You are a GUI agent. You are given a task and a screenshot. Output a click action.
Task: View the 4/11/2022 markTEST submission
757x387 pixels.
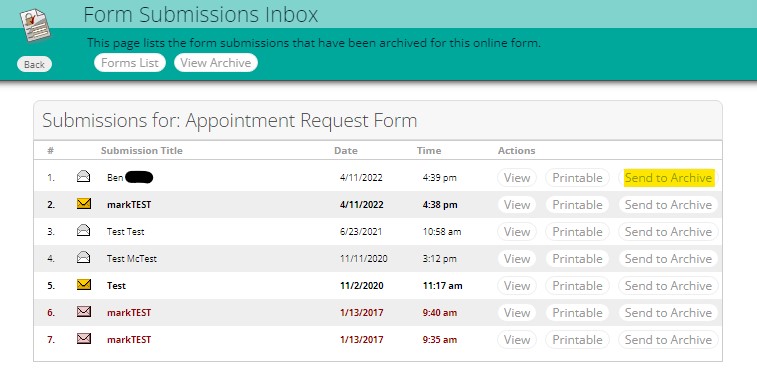pos(517,205)
